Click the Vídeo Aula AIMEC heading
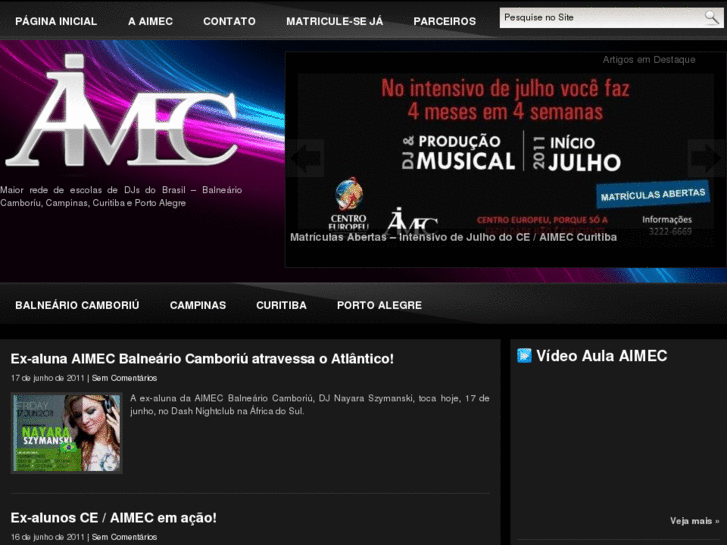The height and width of the screenshot is (545, 727). [x=602, y=356]
